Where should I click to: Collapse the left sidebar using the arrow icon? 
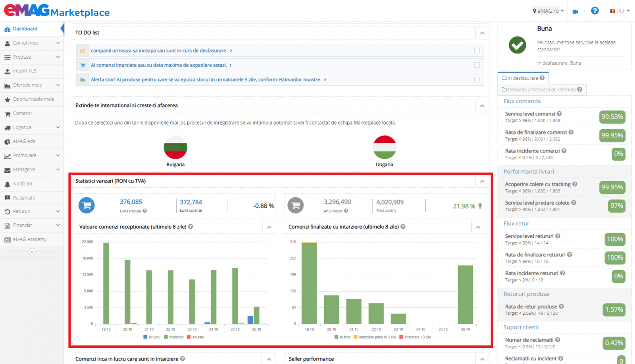point(32,252)
